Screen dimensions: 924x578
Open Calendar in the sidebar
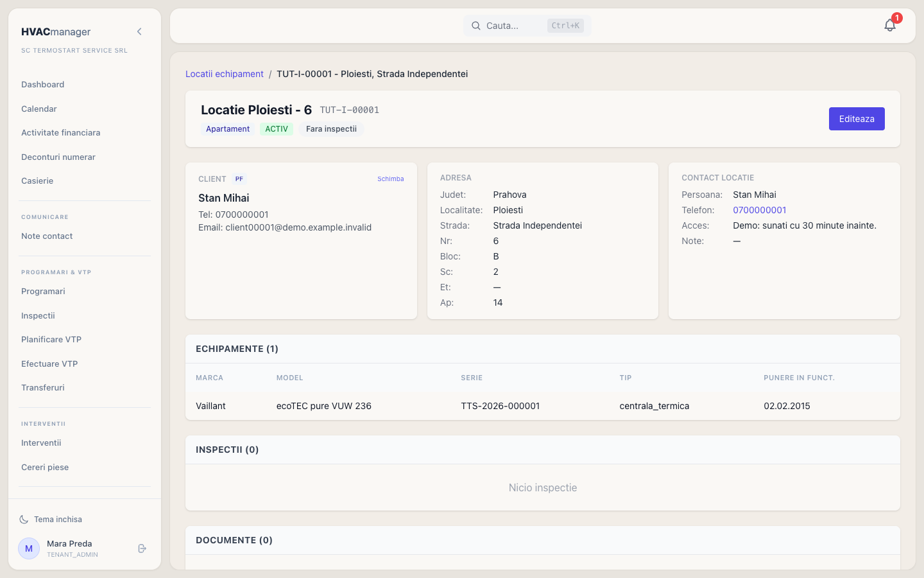point(39,109)
